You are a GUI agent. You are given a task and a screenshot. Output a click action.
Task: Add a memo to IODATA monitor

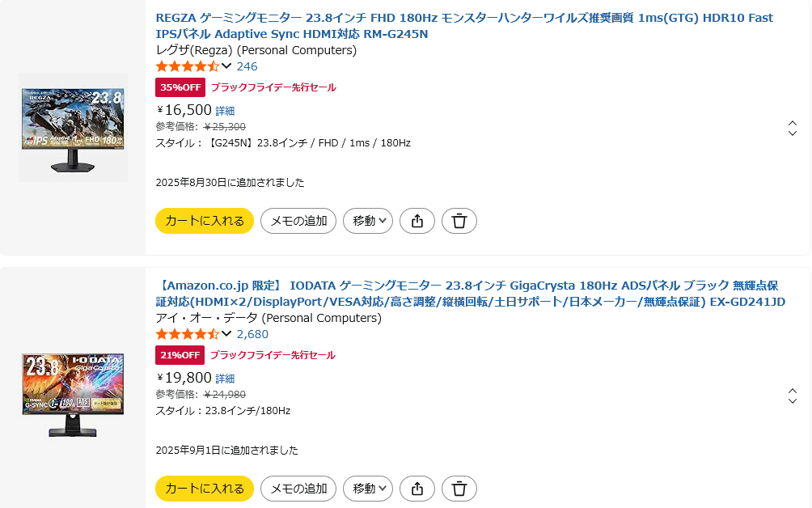pyautogui.click(x=298, y=489)
